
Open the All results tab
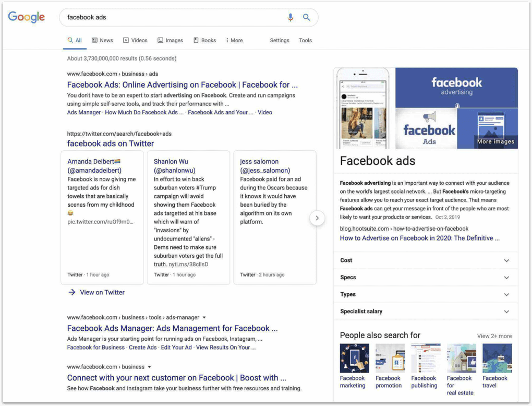[x=75, y=40]
